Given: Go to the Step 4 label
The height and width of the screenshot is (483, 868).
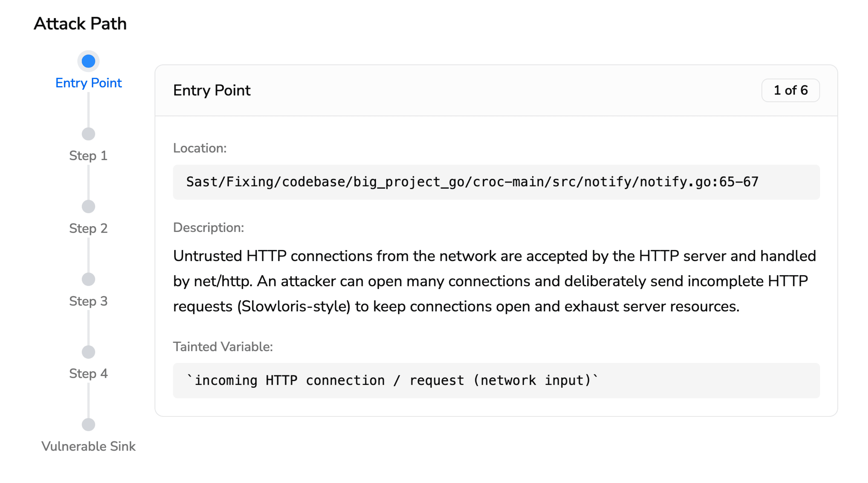Looking at the screenshot, I should click(x=88, y=373).
